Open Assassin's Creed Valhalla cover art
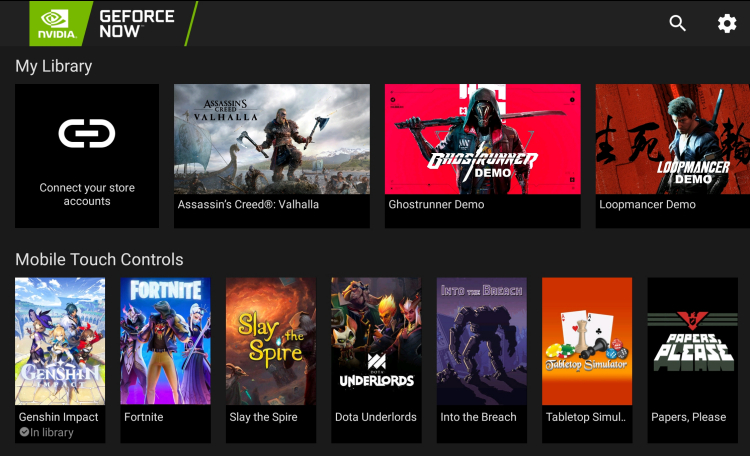Screen dimensions: 750x456 (x=272, y=139)
